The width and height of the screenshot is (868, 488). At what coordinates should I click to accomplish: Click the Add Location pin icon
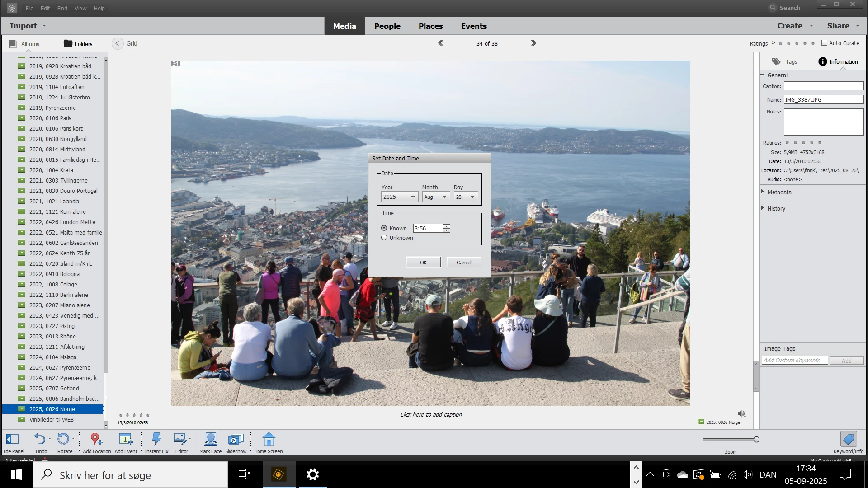click(96, 439)
